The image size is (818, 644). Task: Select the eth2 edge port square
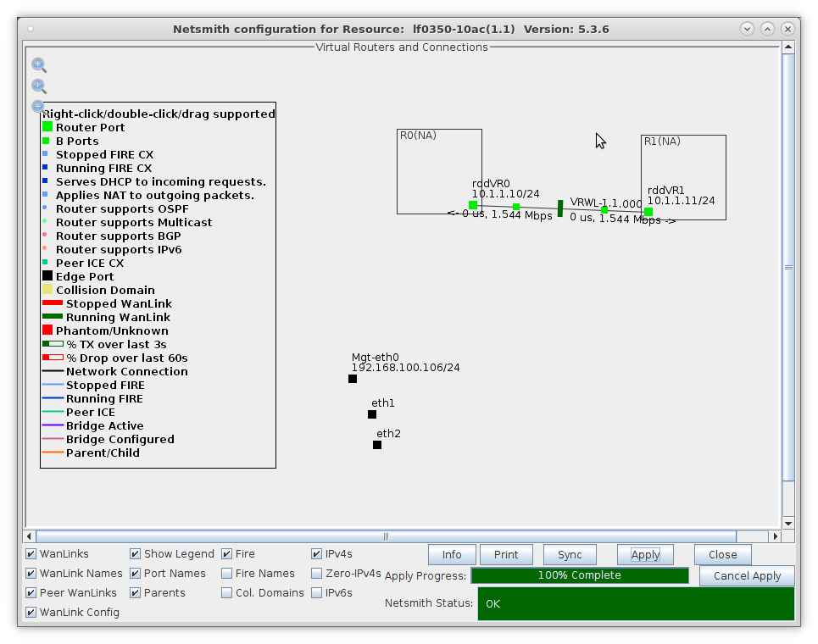377,445
